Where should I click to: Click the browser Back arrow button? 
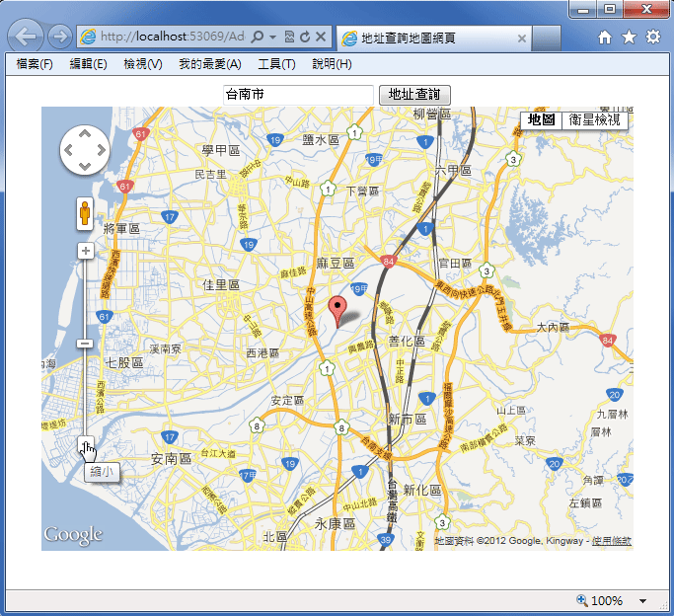click(26, 37)
